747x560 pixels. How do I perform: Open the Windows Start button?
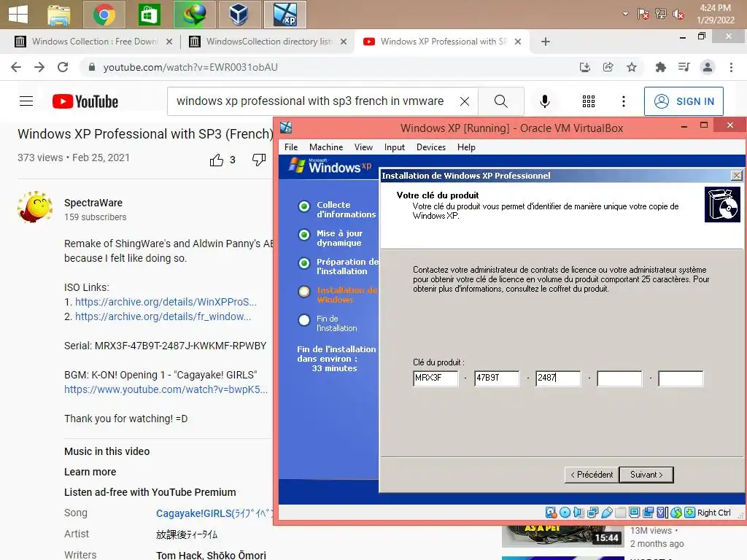pos(18,15)
